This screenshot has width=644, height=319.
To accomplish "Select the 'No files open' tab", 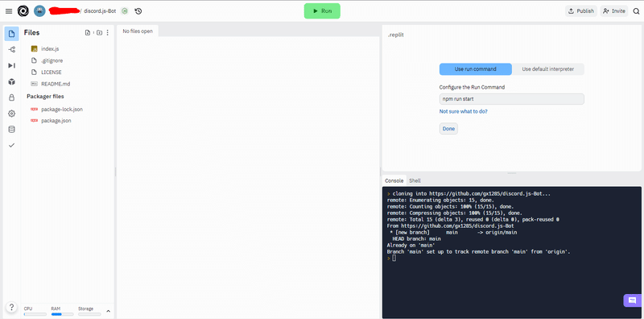I will [x=138, y=31].
